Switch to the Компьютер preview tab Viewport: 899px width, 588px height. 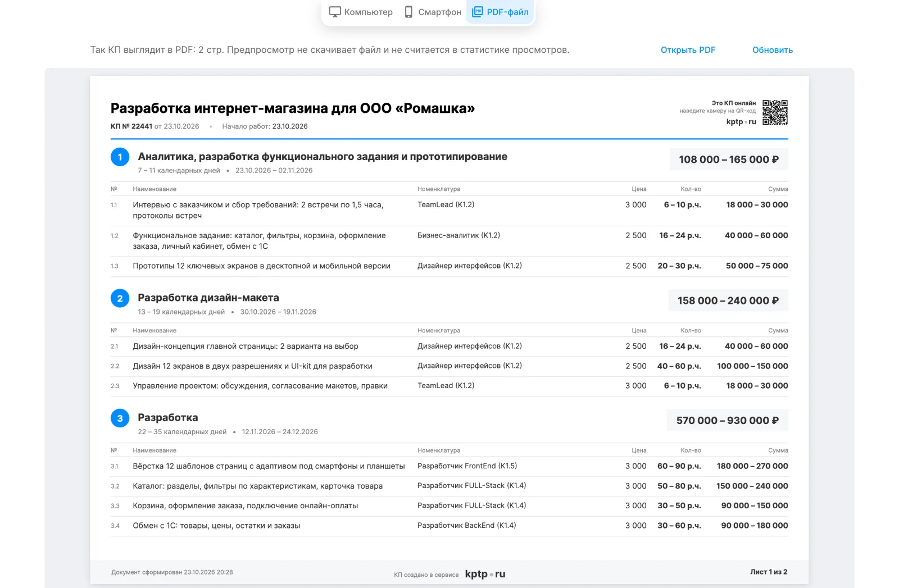(x=361, y=12)
